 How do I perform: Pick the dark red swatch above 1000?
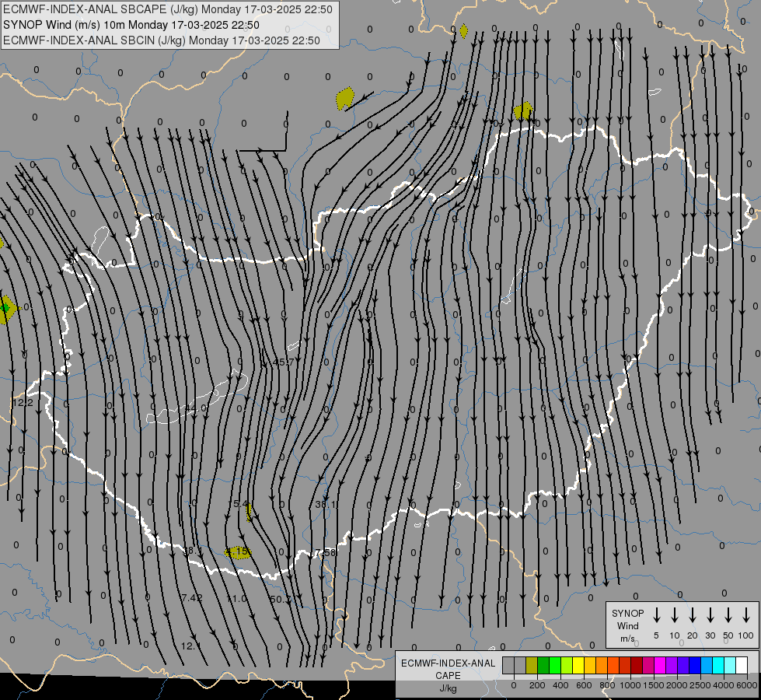coord(637,666)
